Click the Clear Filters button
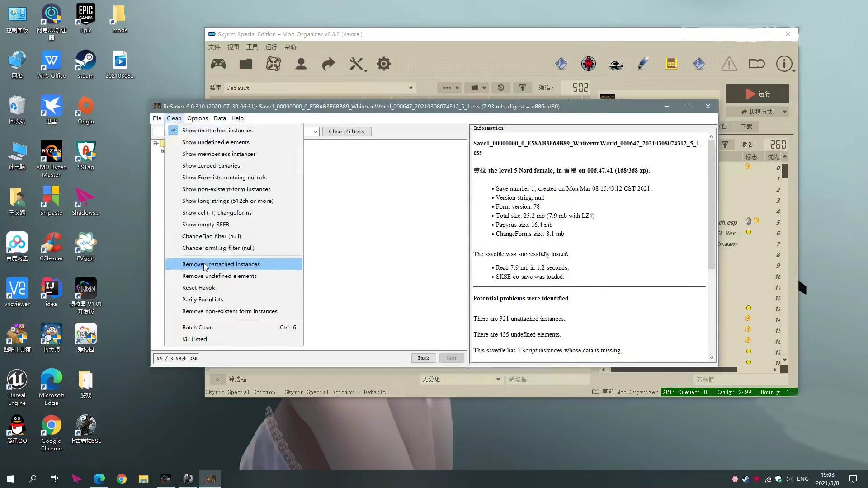868x488 pixels. click(x=346, y=131)
